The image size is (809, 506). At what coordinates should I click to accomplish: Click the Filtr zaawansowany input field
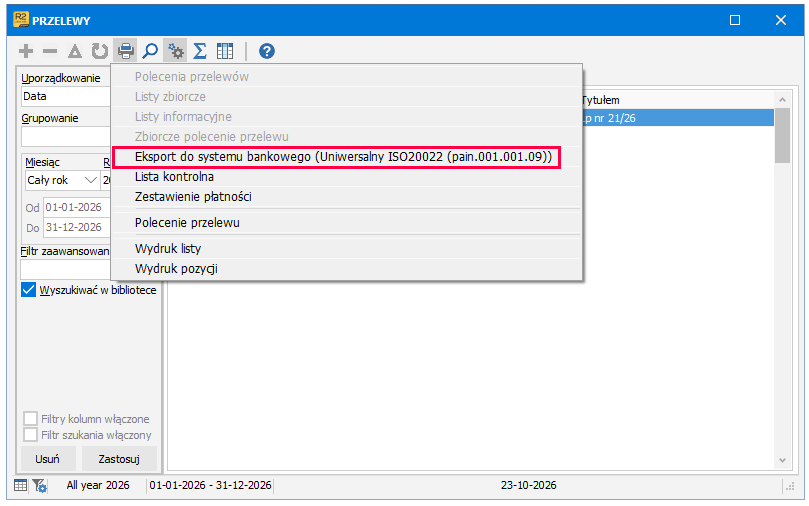(x=66, y=270)
